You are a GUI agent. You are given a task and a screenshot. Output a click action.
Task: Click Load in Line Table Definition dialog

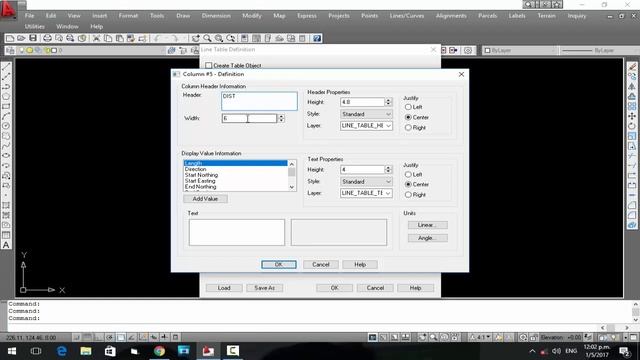coord(224,288)
